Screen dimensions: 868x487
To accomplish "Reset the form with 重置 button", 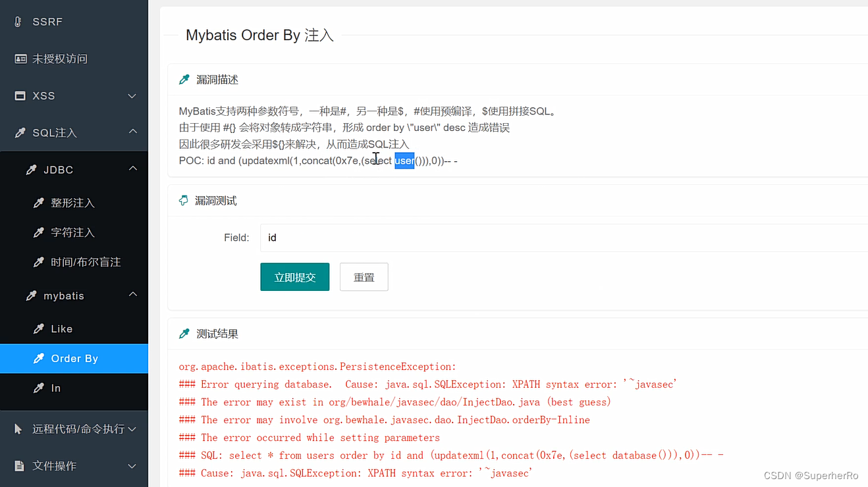I will point(364,277).
